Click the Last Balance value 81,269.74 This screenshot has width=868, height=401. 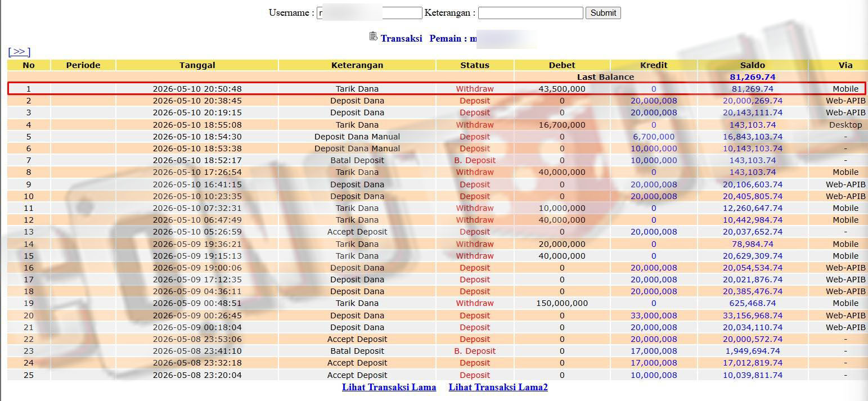tap(753, 77)
